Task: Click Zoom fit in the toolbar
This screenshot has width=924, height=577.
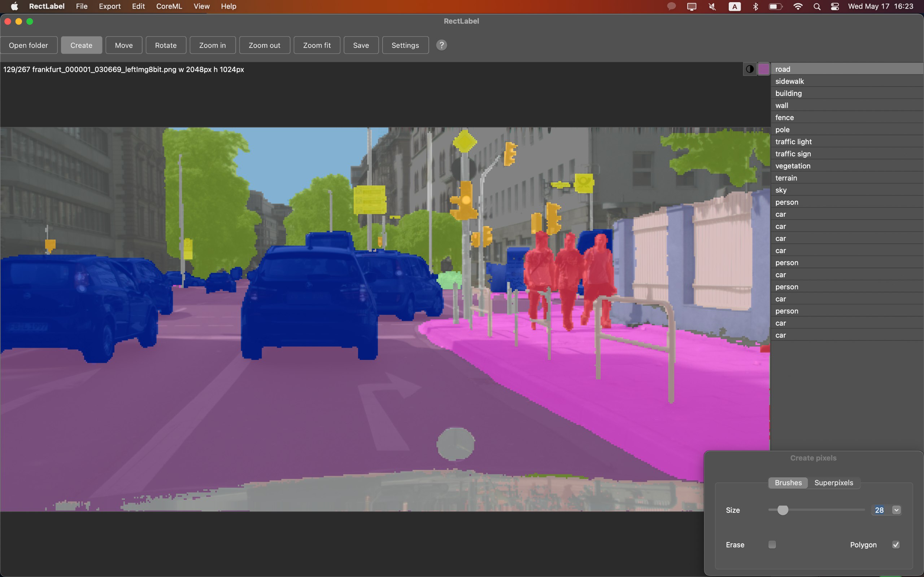Action: tap(317, 45)
